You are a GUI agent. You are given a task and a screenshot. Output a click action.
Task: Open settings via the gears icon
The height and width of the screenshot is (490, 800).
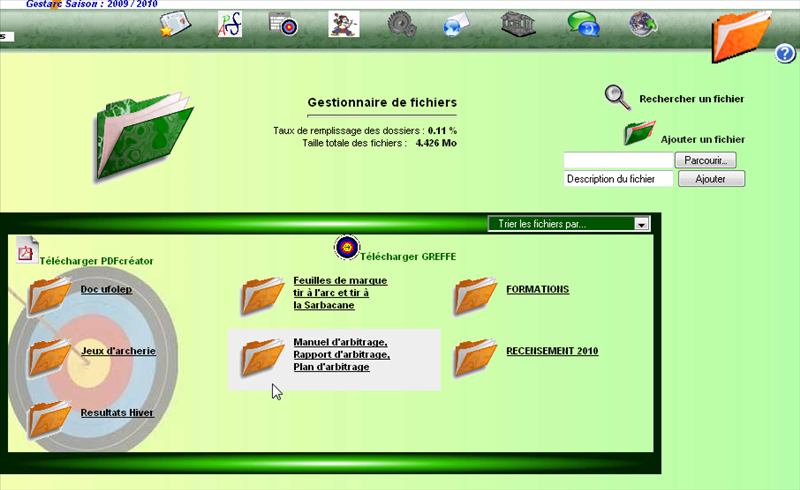point(401,25)
